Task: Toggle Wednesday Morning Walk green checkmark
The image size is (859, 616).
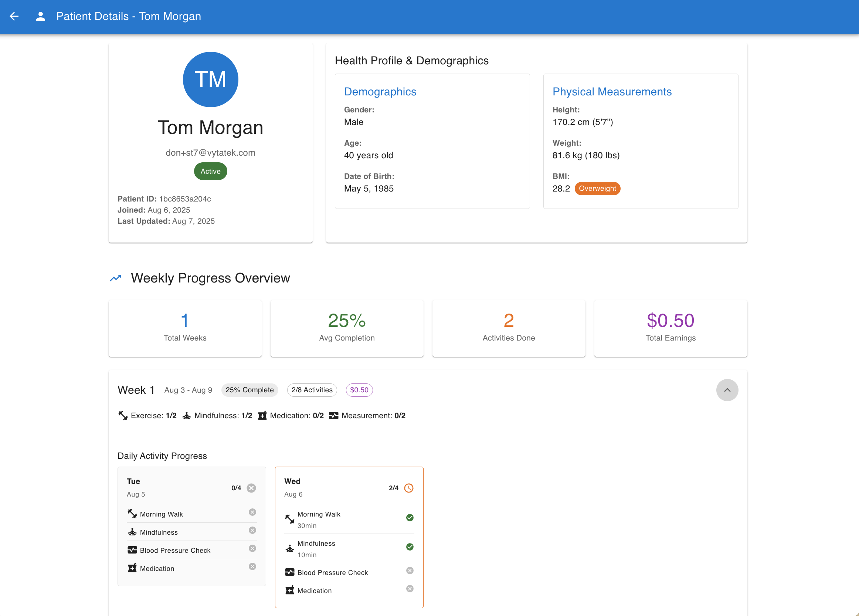Action: pyautogui.click(x=410, y=518)
